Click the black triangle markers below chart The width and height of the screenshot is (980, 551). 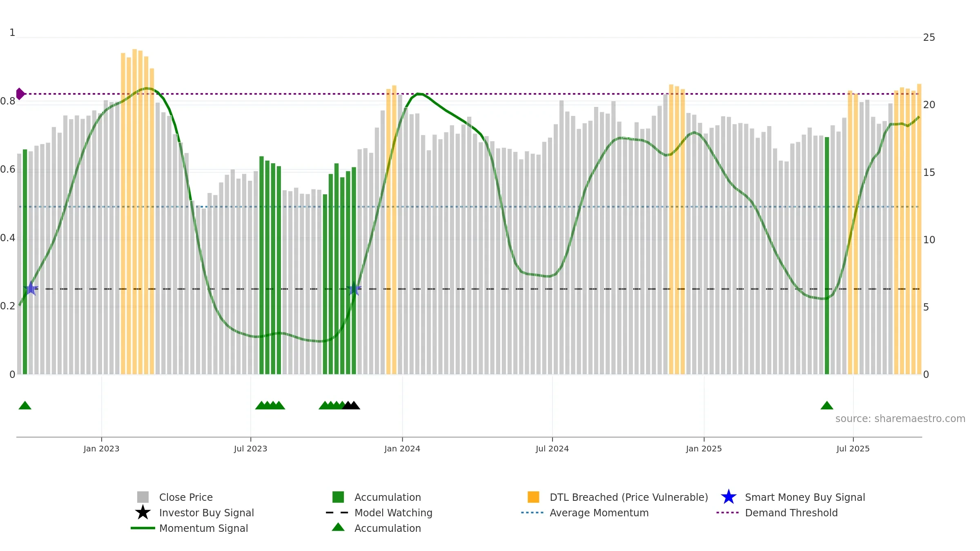click(351, 405)
